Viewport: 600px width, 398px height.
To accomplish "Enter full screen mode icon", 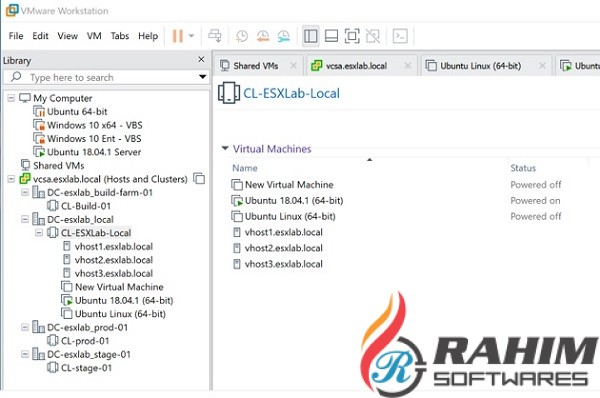I will click(x=352, y=36).
